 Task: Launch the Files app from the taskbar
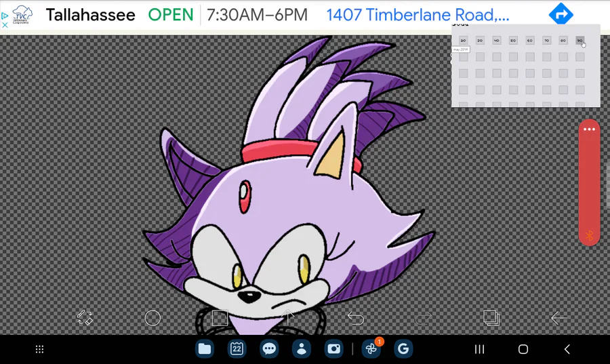point(204,349)
